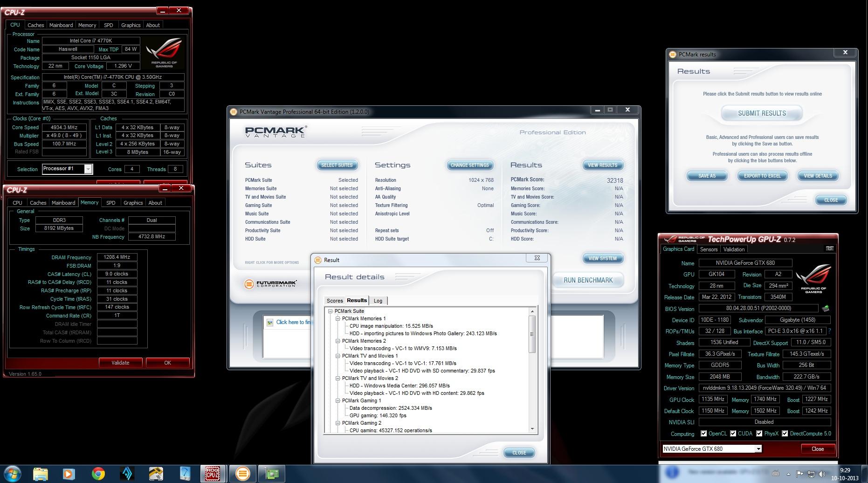Click the on-screen keyboard tray icon
Viewport: 868px width, 483px height.
776,474
